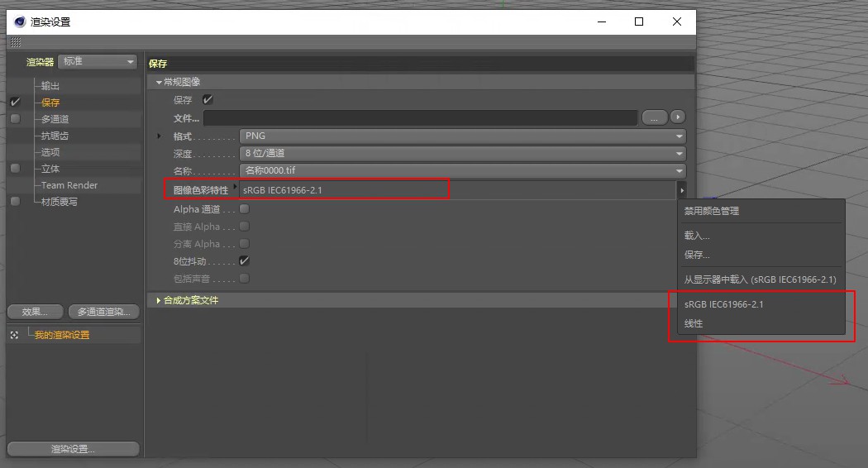Image resolution: width=868 pixels, height=468 pixels.
Task: Toggle the checkbox next to 保存 tree item
Action: pyautogui.click(x=16, y=102)
